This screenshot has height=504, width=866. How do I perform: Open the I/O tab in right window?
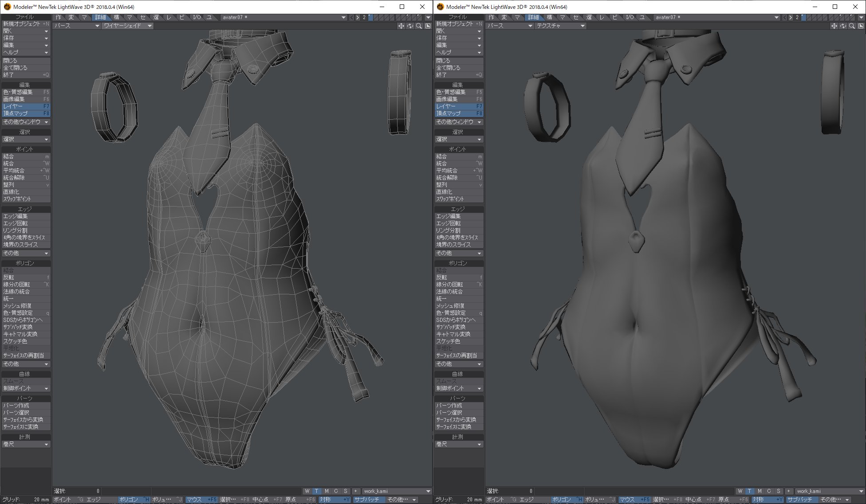pos(630,17)
